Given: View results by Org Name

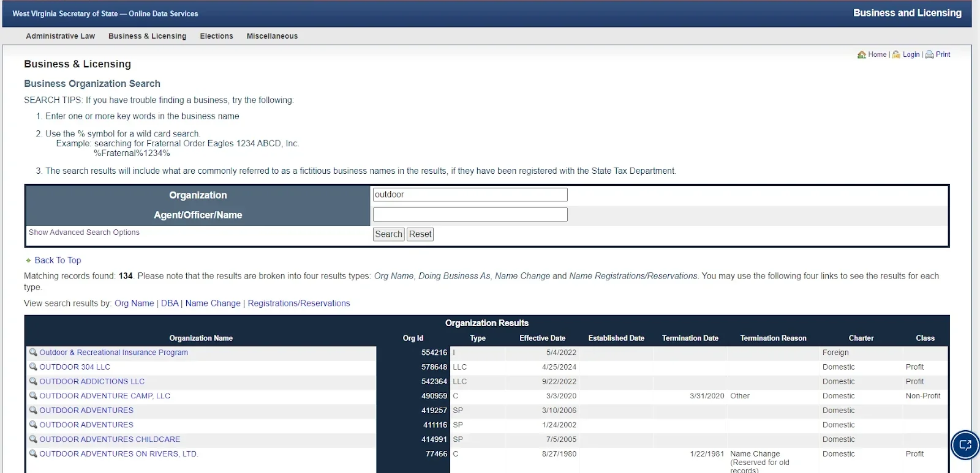Looking at the screenshot, I should click(x=134, y=304).
